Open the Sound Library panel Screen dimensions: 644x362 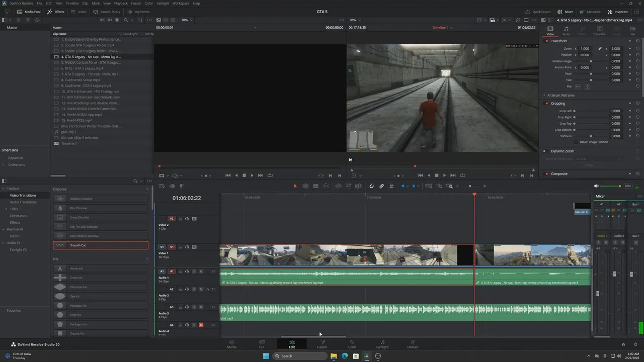point(107,12)
